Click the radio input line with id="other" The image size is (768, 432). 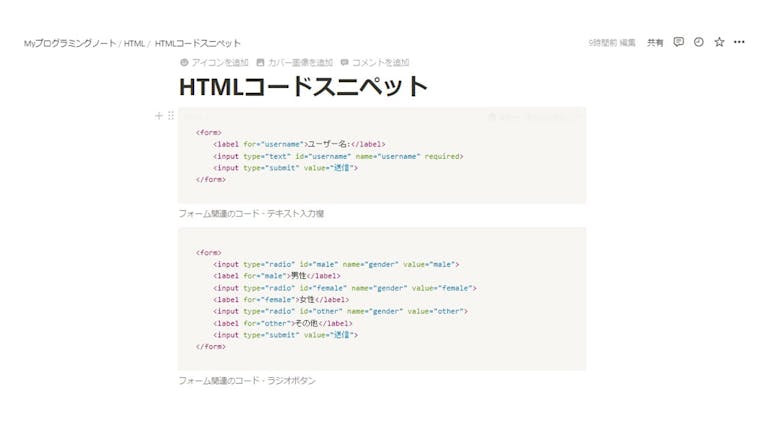(340, 312)
